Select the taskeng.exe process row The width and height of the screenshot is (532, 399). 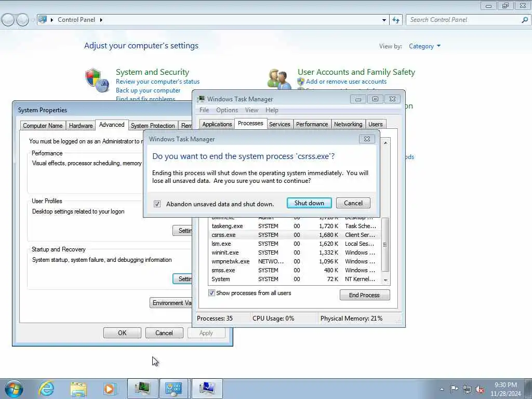tap(294, 226)
